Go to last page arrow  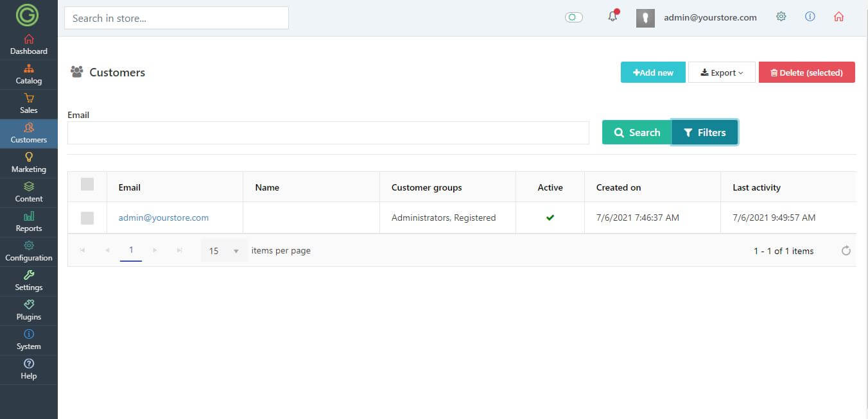pyautogui.click(x=179, y=250)
